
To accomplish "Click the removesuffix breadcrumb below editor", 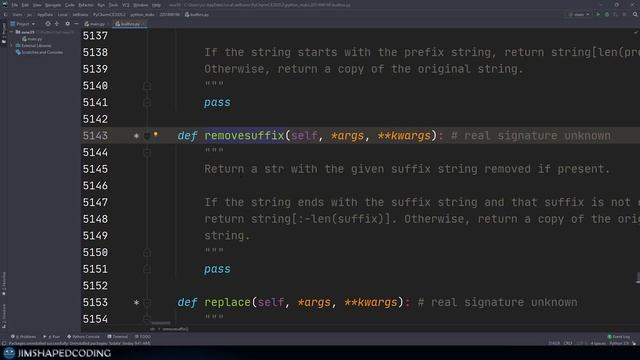I will point(176,329).
